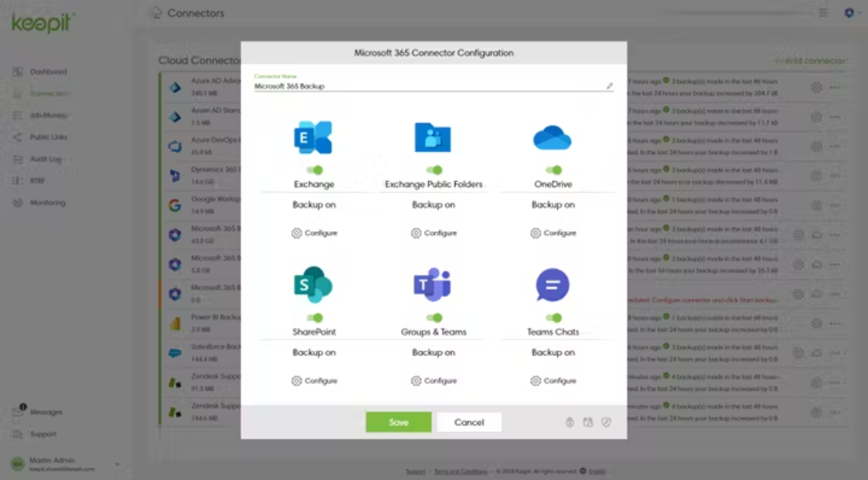Viewport: 868px width, 480px height.
Task: Open Terms and Conditions footer link
Action: pyautogui.click(x=461, y=471)
